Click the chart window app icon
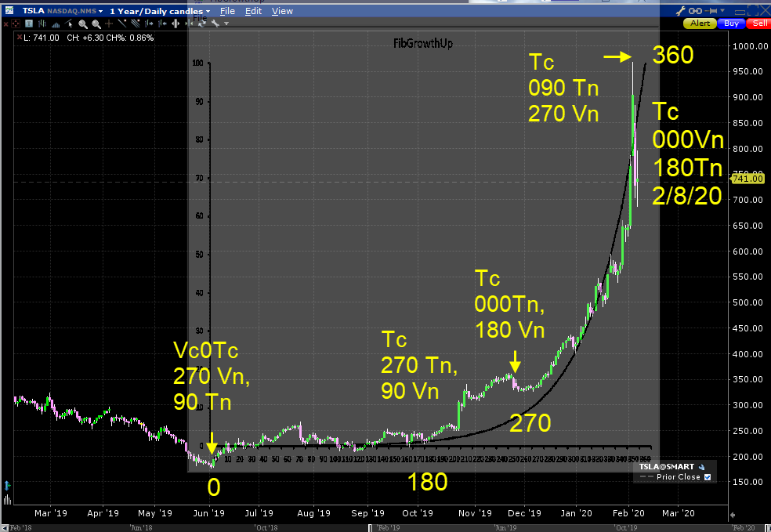This screenshot has width=771, height=532. (9, 10)
